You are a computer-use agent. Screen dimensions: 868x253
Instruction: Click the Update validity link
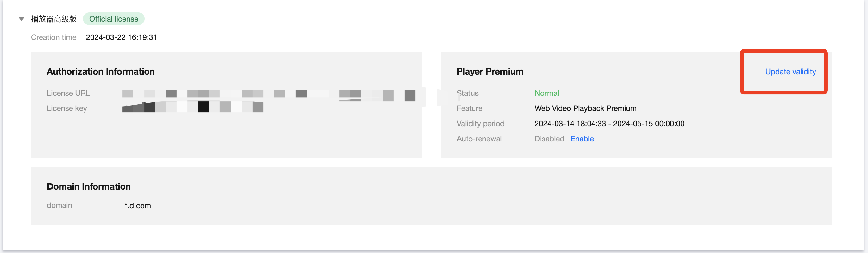[x=790, y=72]
